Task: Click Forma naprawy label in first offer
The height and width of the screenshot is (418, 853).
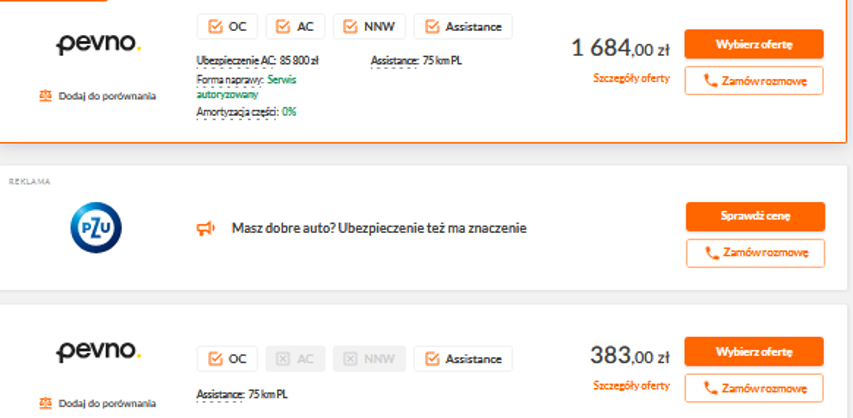Action: coord(230,80)
